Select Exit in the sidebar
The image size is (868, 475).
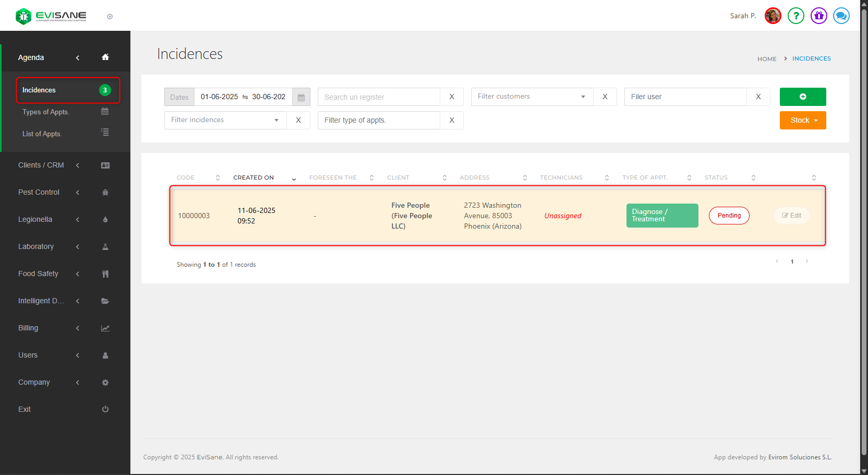pyautogui.click(x=25, y=409)
